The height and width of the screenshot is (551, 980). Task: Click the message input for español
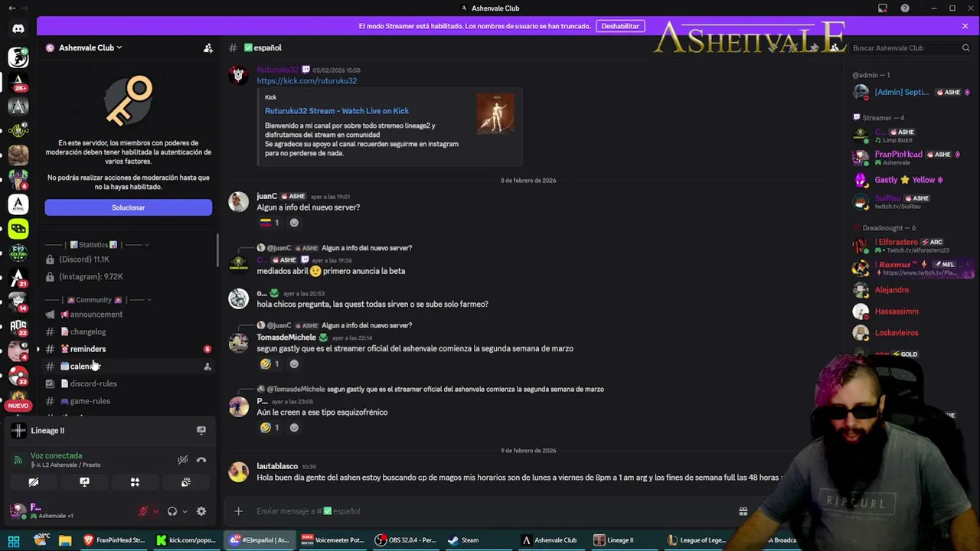pos(490,511)
